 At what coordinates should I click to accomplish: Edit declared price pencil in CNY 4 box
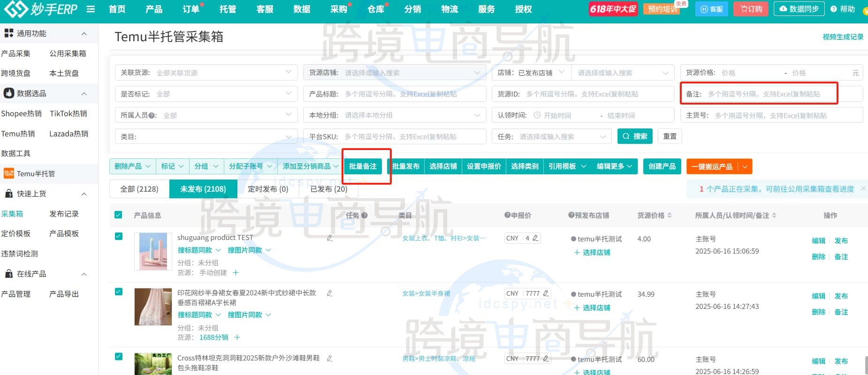pos(535,238)
